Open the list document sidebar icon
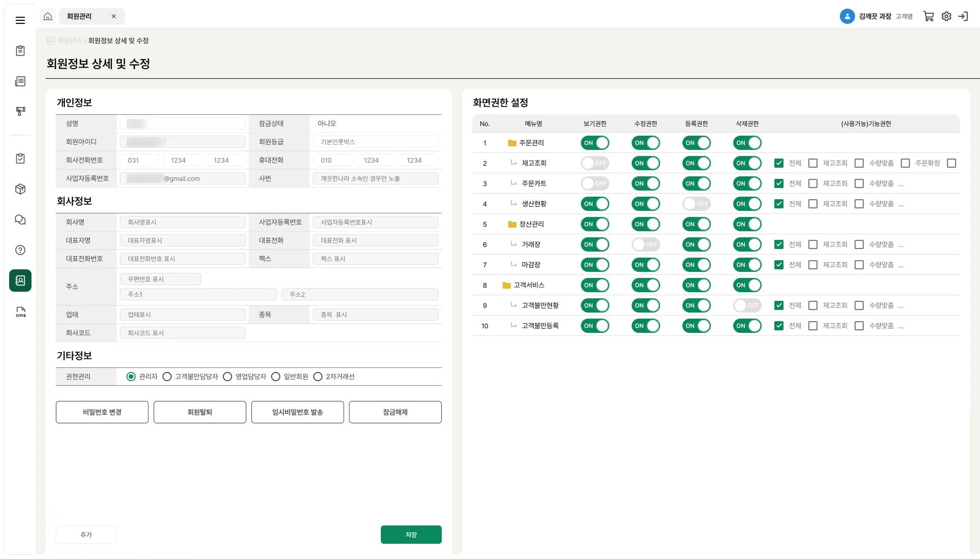 (x=20, y=81)
